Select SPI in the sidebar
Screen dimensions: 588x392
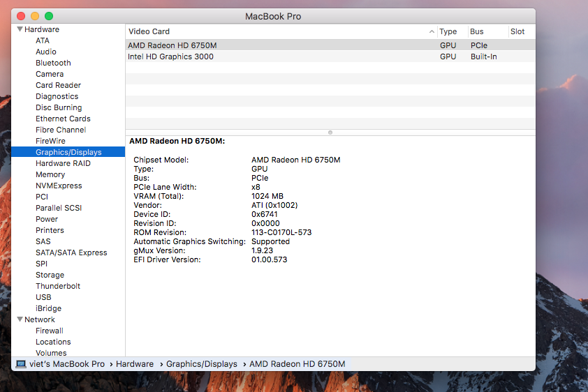(x=41, y=264)
